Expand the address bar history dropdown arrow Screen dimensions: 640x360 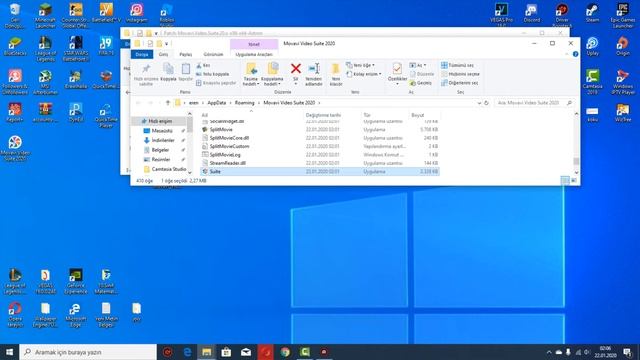click(x=479, y=103)
